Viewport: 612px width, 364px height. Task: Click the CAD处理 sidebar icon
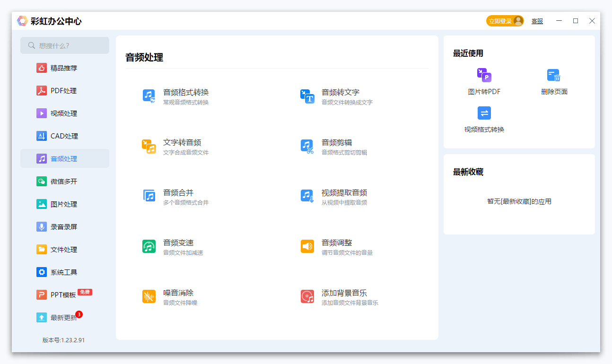[x=42, y=136]
